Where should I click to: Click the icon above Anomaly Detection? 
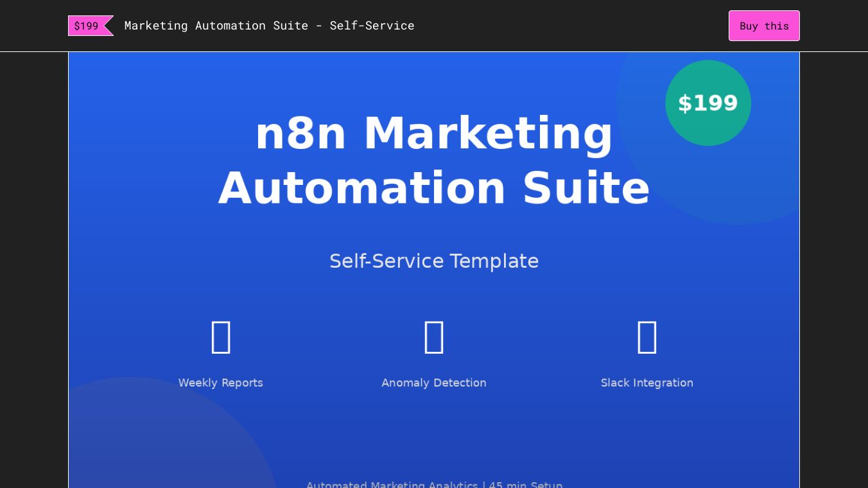(434, 338)
